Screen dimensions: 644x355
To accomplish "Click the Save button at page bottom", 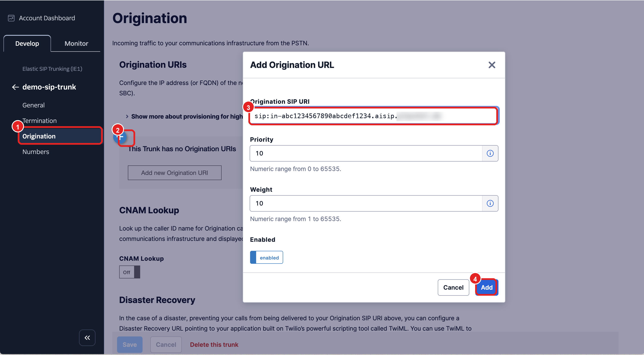I will coord(130,344).
